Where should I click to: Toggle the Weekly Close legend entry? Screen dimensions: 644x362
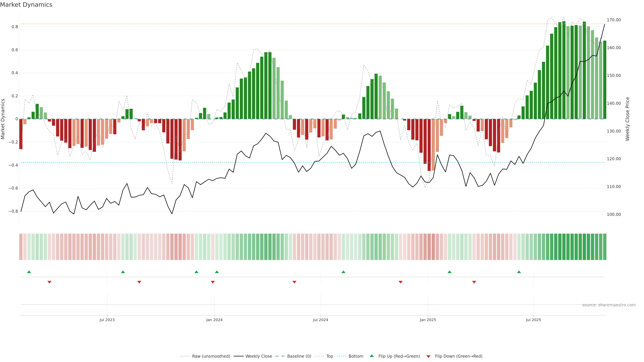click(258, 356)
